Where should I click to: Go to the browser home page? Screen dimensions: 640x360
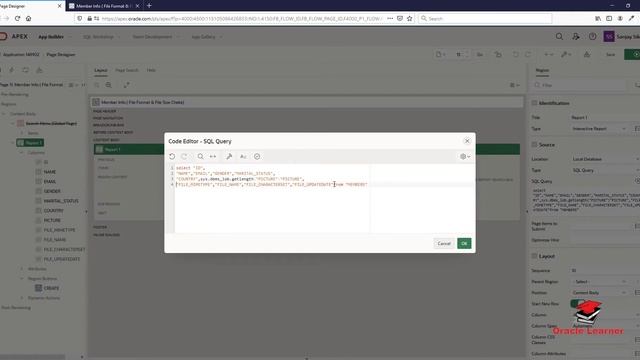(x=29, y=18)
